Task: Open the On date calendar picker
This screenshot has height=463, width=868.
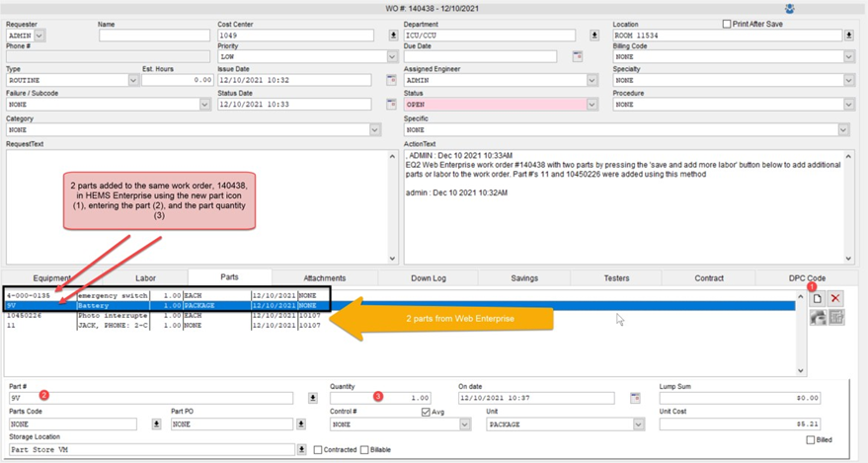Action: (635, 399)
